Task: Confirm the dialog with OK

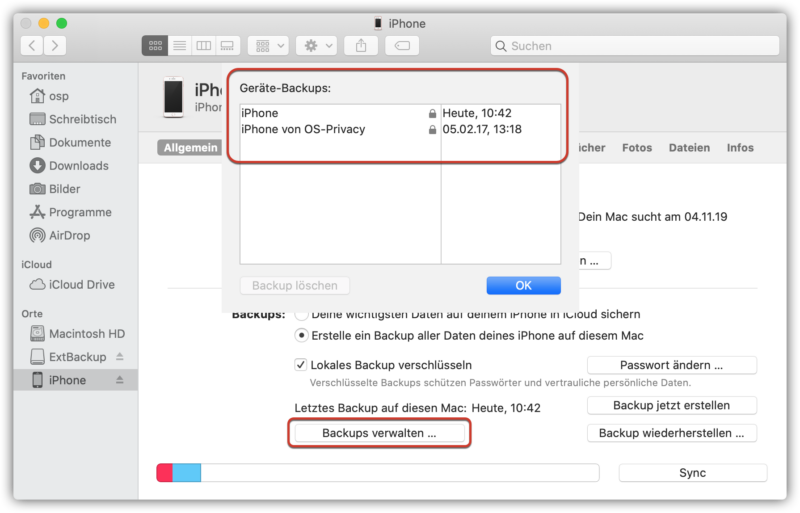Action: pyautogui.click(x=523, y=285)
